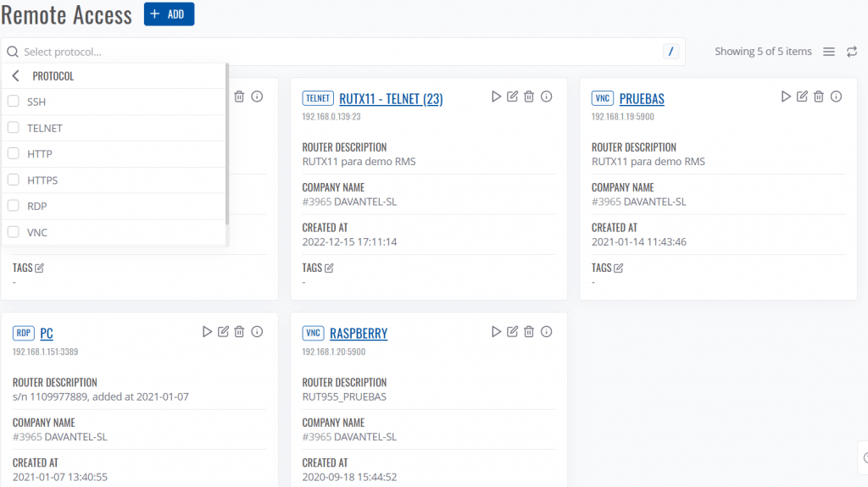Image resolution: width=868 pixels, height=487 pixels.
Task: Click the 'Showing 5 of 5 items' text
Action: coord(763,52)
